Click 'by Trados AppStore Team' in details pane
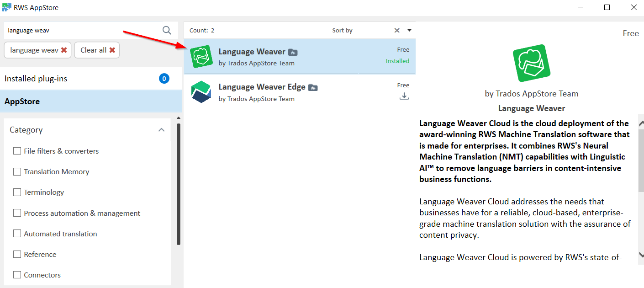Image resolution: width=644 pixels, height=288 pixels. (x=532, y=94)
